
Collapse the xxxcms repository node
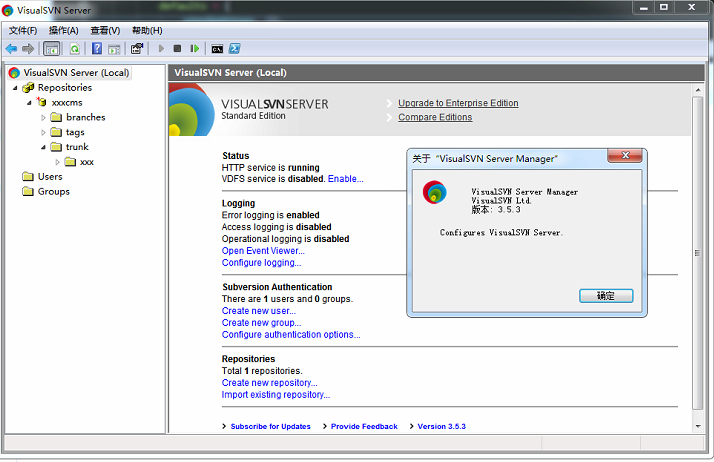click(29, 103)
